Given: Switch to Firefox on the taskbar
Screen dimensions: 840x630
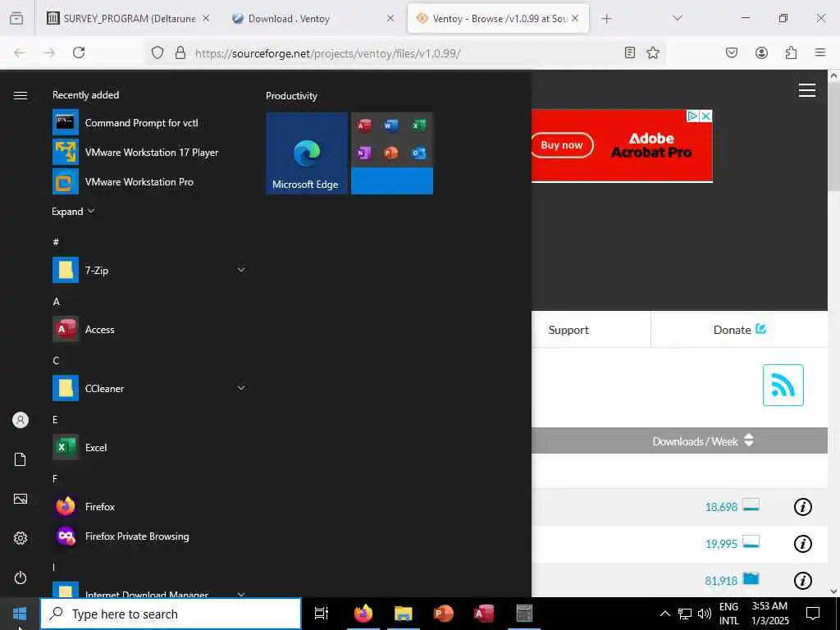Looking at the screenshot, I should [363, 614].
